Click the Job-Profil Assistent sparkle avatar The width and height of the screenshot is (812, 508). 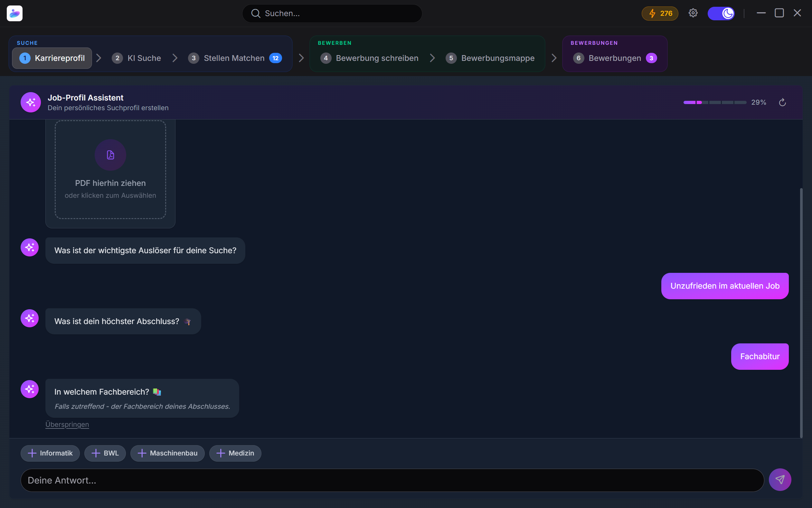click(31, 102)
